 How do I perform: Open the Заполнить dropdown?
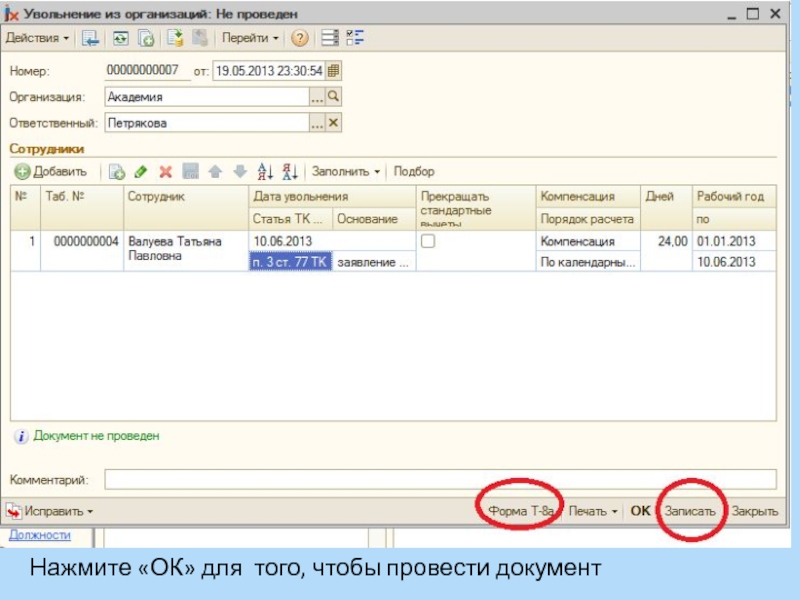[x=346, y=172]
